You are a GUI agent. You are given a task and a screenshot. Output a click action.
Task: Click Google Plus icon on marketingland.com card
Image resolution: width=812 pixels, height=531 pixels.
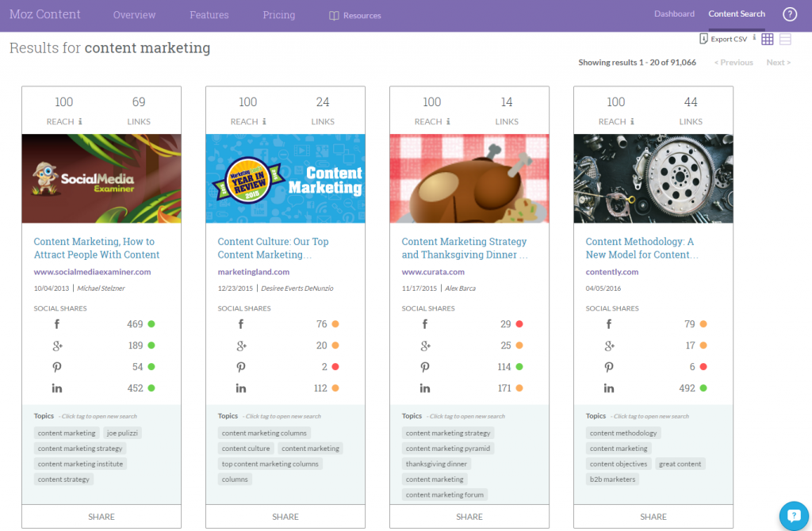tap(241, 346)
